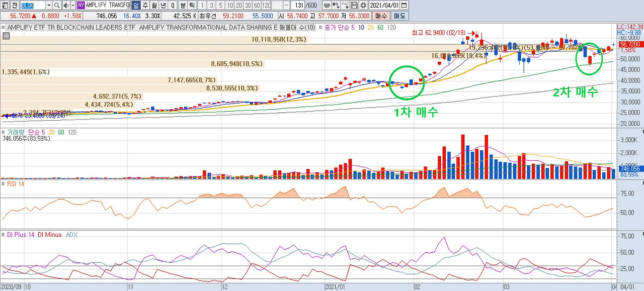Image resolution: width=644 pixels, height=291 pixels.
Task: Toggle the price chart legend square marker
Action: [3, 27]
